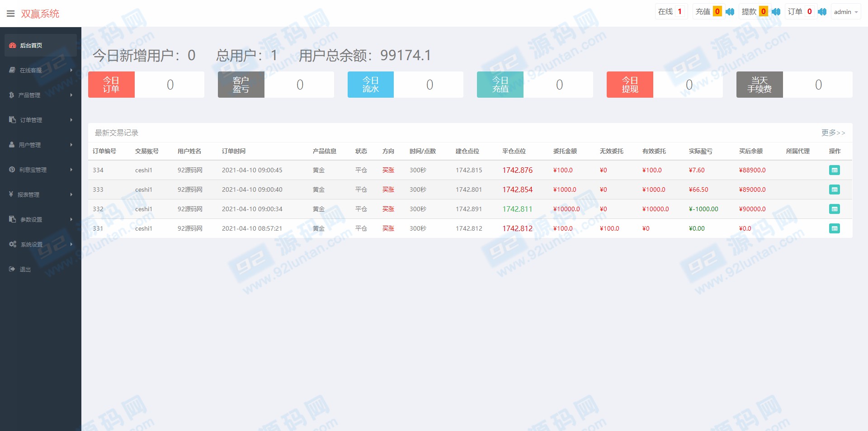
Task: Expand the 报表管理 submenu arrow
Action: [x=71, y=194]
